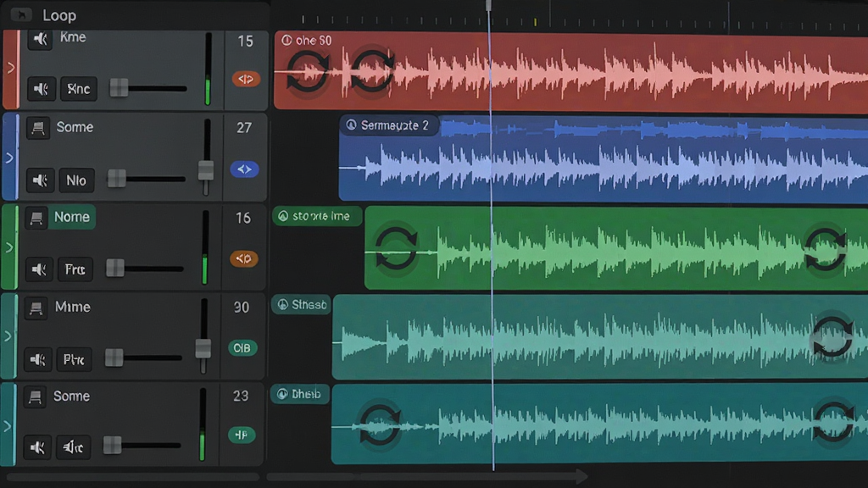Select the Sermeuate 2 region label
Screen dimensions: 868x488
[x=388, y=125]
